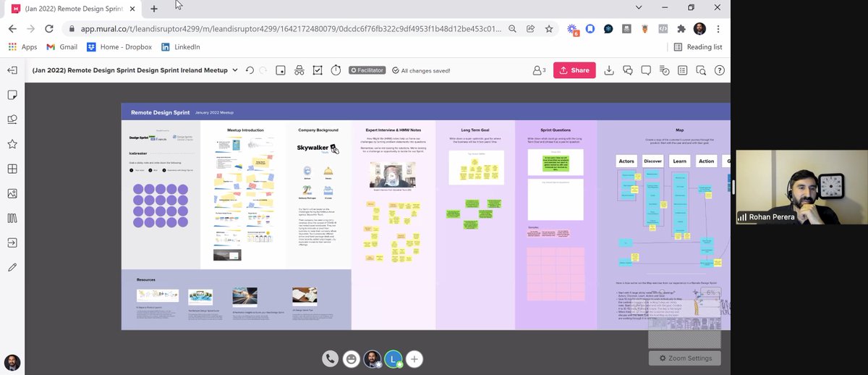The height and width of the screenshot is (375, 868).
Task: Download the mural export icon
Action: pos(609,70)
